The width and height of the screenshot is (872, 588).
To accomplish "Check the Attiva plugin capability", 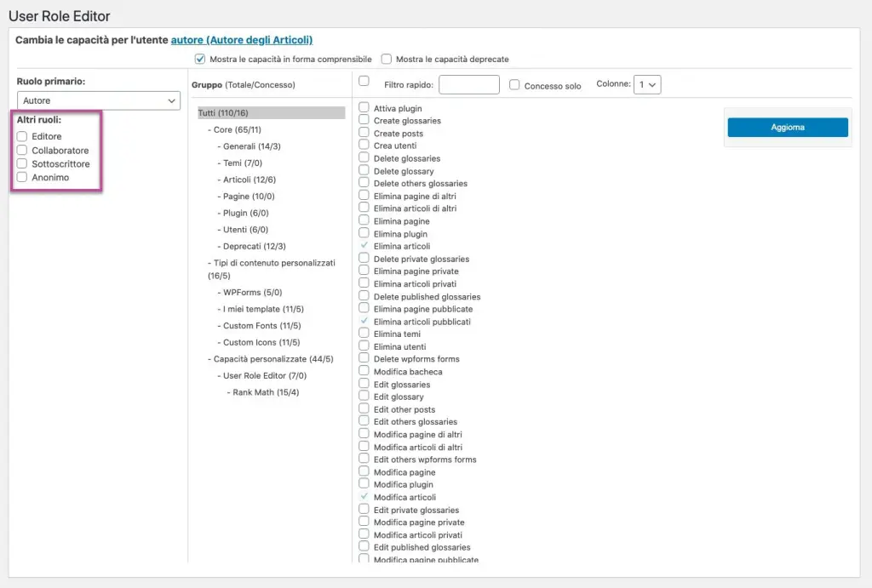I will point(364,107).
